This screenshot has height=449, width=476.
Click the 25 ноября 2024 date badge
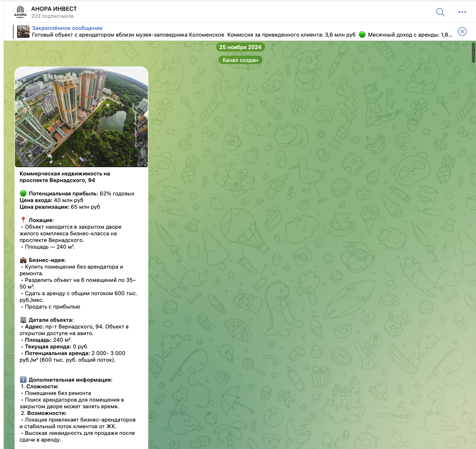point(240,47)
